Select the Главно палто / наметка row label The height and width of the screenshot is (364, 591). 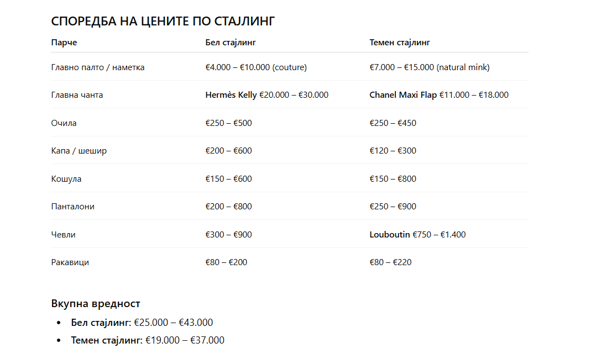click(98, 67)
